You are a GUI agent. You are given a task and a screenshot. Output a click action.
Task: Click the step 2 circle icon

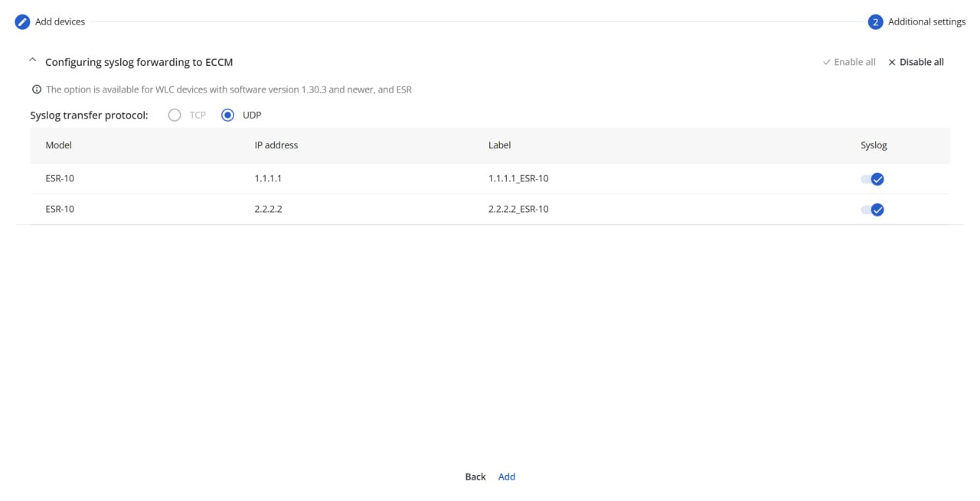click(x=875, y=22)
